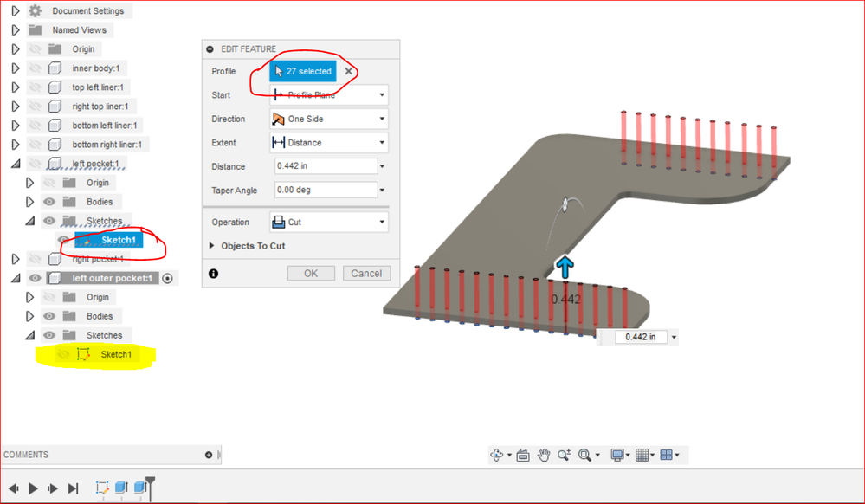Open the Extent dropdown set to Distance
Image resolution: width=865 pixels, height=504 pixels.
coord(329,142)
